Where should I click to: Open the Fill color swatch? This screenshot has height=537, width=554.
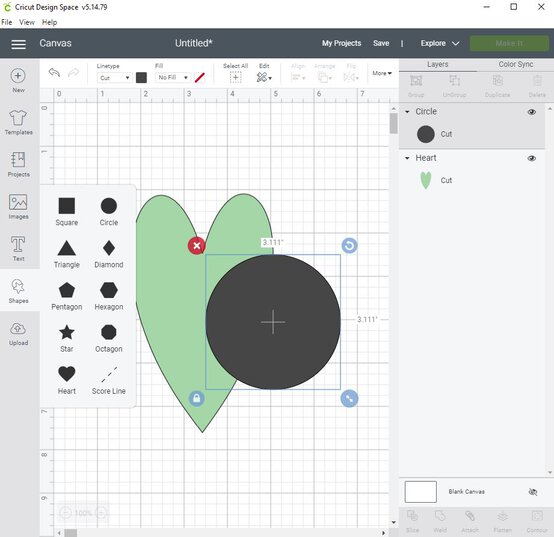click(x=200, y=77)
